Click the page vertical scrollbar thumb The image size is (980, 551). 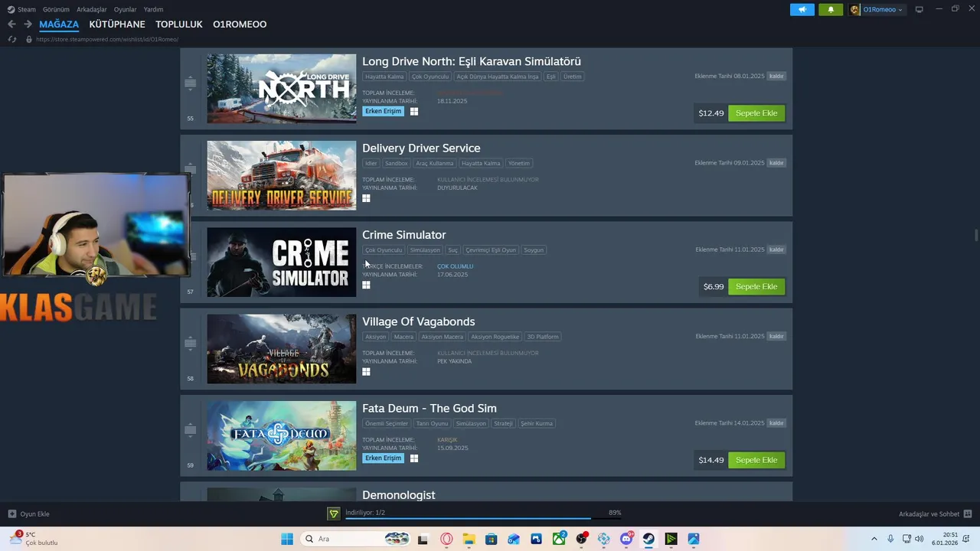[975, 235]
